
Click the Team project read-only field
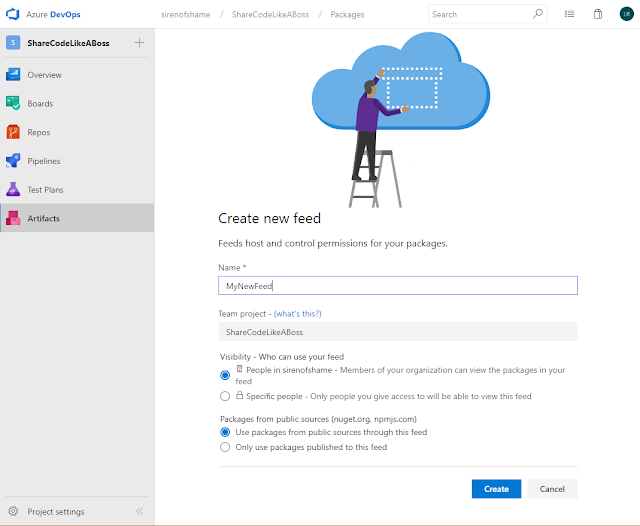tap(398, 332)
